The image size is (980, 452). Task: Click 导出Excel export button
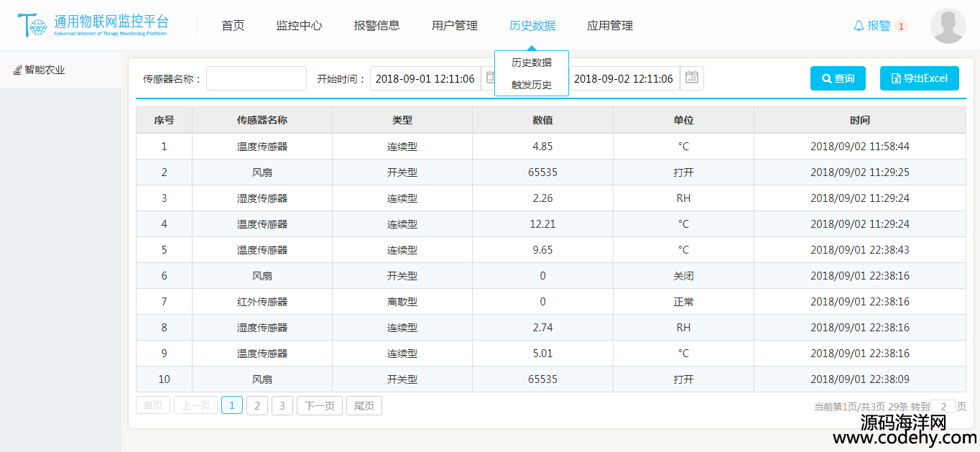pyautogui.click(x=919, y=78)
